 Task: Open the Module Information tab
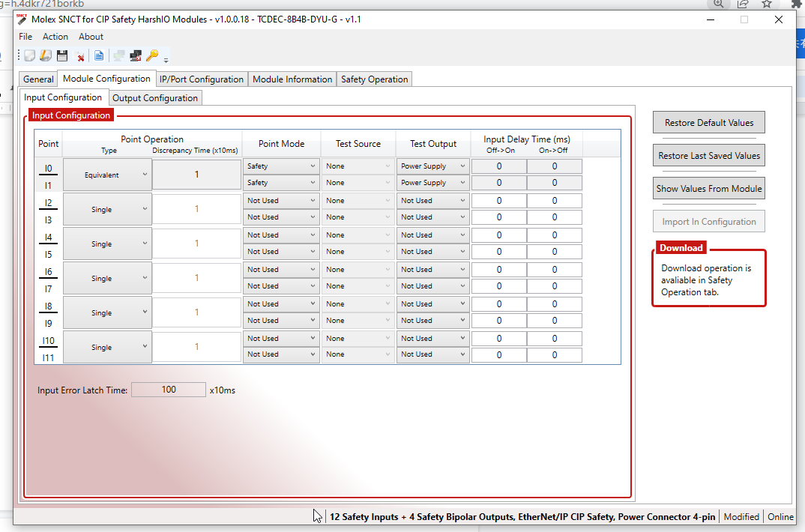pos(292,79)
